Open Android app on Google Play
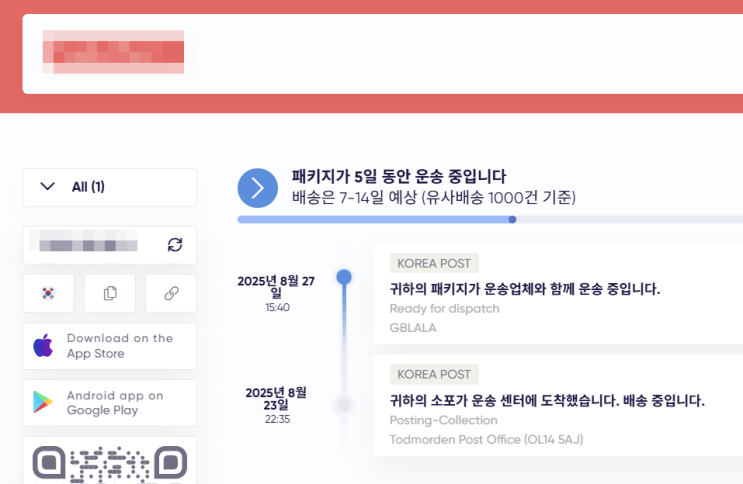This screenshot has height=484, width=743. tap(109, 403)
